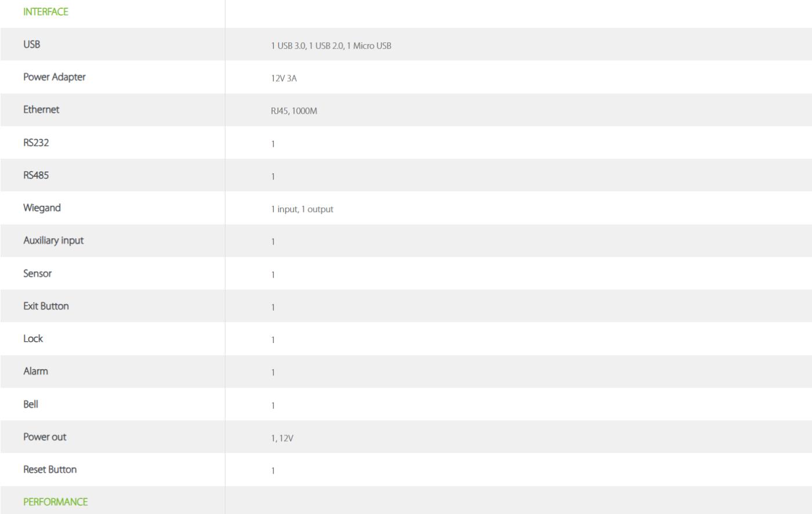This screenshot has width=812, height=514.
Task: Select the USB row label
Action: click(32, 44)
